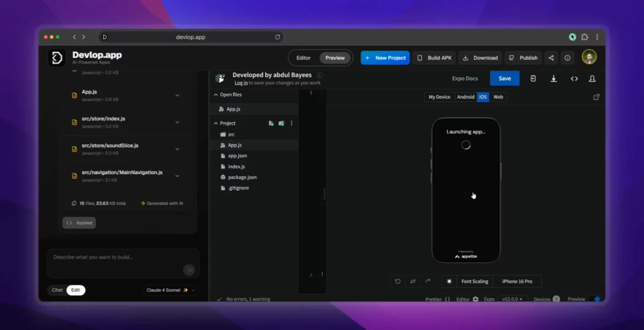644x330 pixels.
Task: Send the prompt with the arrow button
Action: [x=189, y=270]
